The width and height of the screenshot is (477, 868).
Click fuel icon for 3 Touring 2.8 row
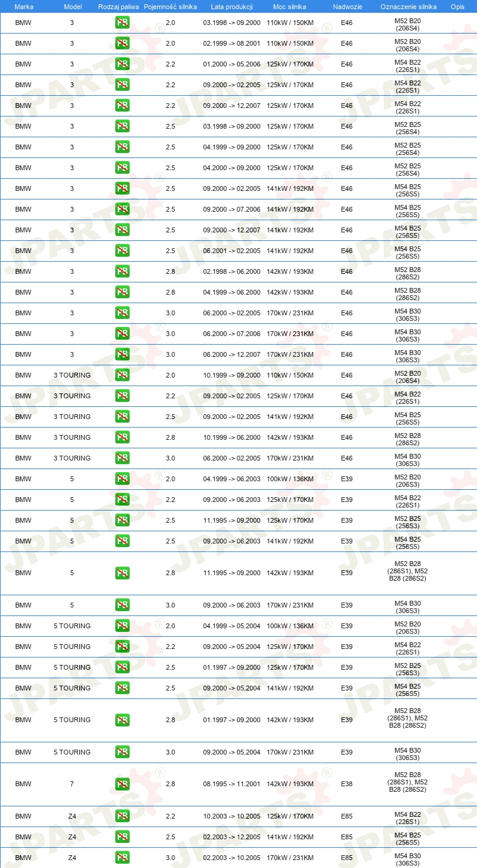pyautogui.click(x=122, y=437)
